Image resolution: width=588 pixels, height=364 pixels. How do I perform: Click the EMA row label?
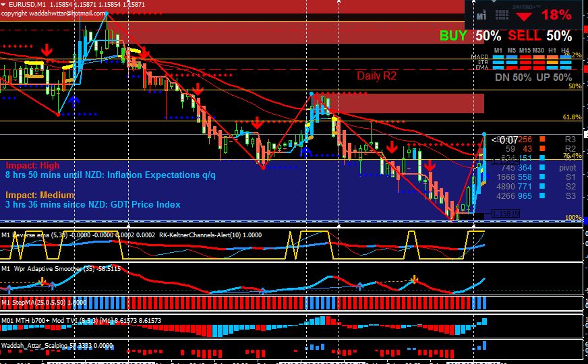pos(482,67)
